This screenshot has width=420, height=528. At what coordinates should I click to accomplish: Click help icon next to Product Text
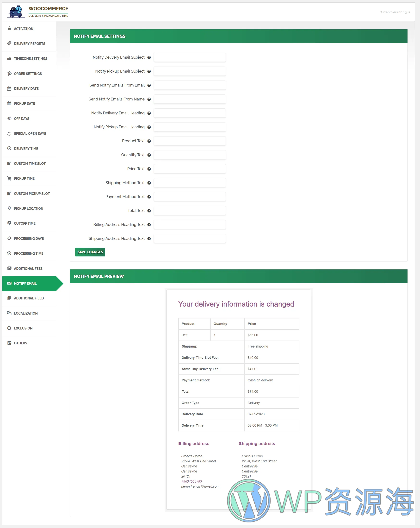(149, 141)
